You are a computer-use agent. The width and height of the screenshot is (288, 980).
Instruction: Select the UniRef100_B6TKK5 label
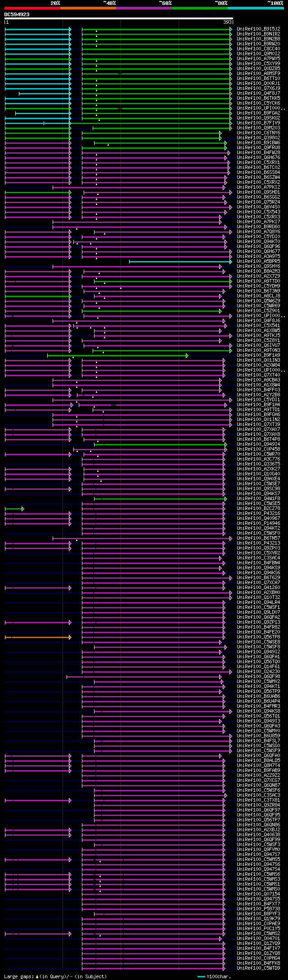coord(258,98)
